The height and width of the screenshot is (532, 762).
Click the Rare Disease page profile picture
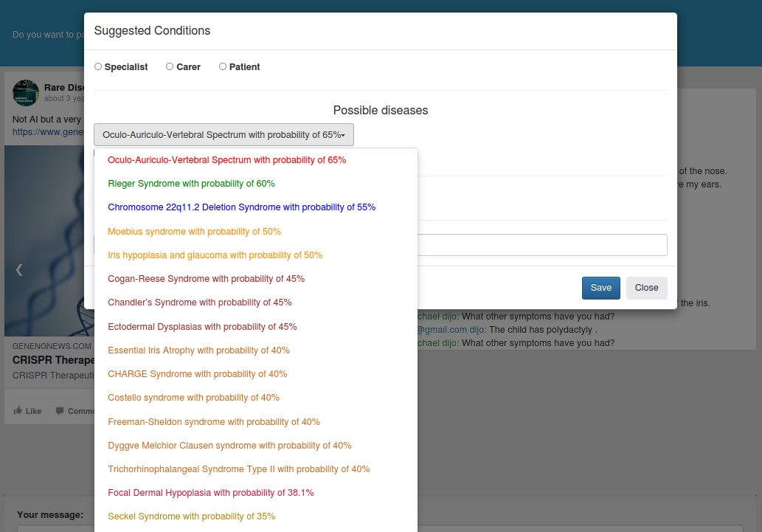pyautogui.click(x=25, y=93)
